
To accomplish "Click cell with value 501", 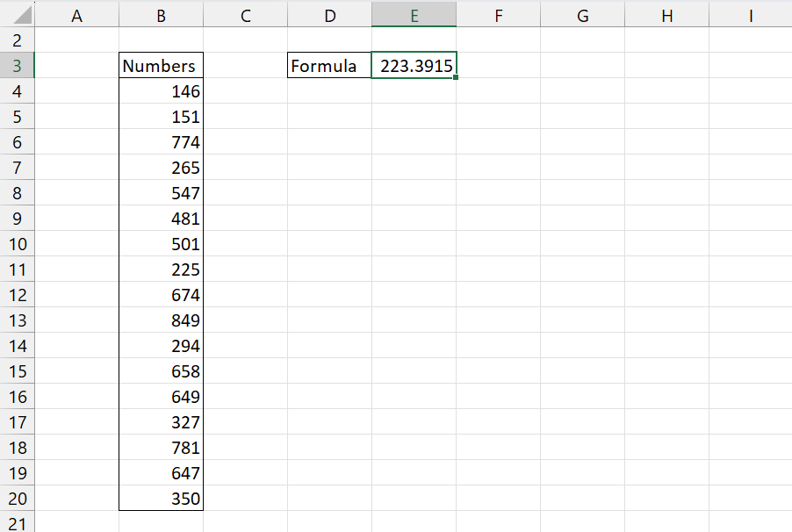I will (161, 244).
